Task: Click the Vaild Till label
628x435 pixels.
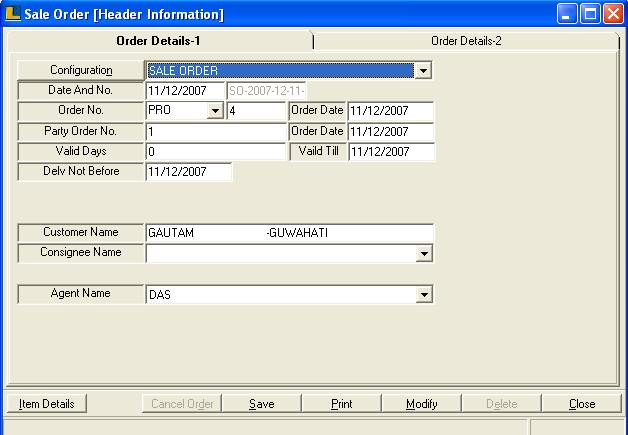Action: click(x=318, y=151)
